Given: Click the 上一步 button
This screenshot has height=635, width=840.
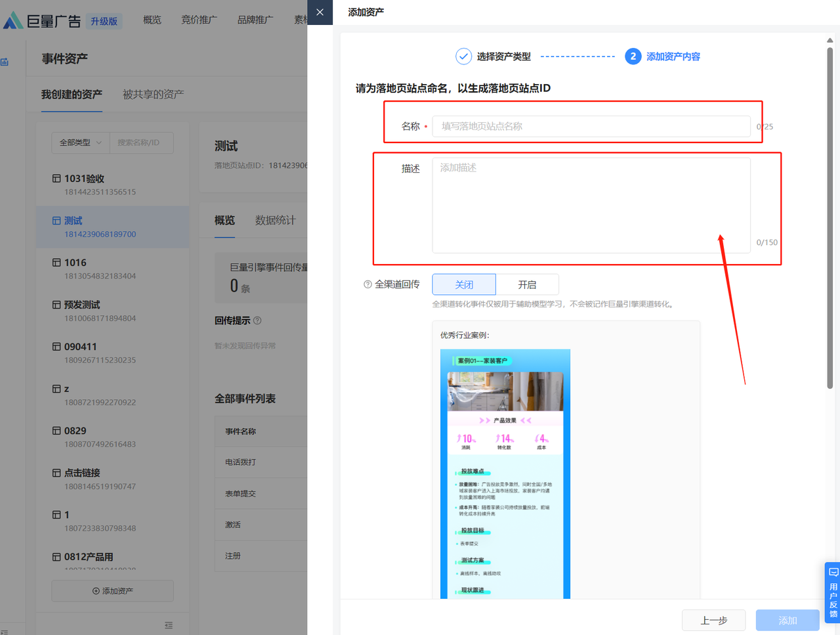Looking at the screenshot, I should 713,620.
